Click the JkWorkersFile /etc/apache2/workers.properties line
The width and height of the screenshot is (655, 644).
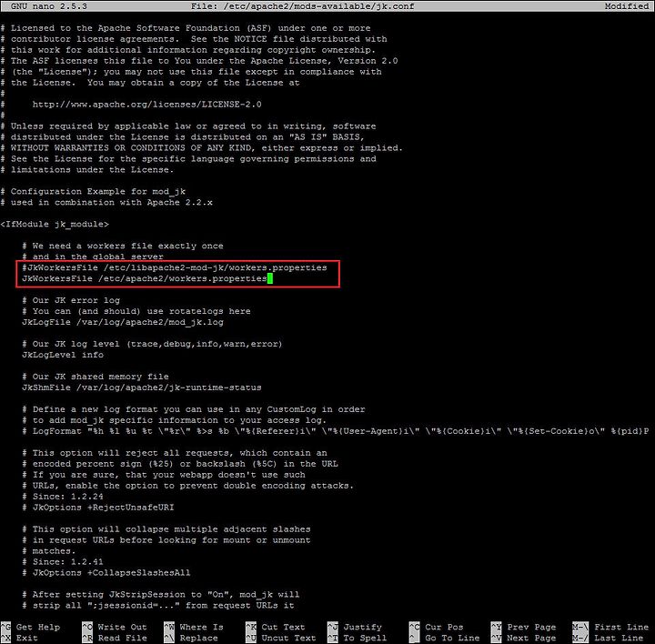pyautogui.click(x=145, y=278)
